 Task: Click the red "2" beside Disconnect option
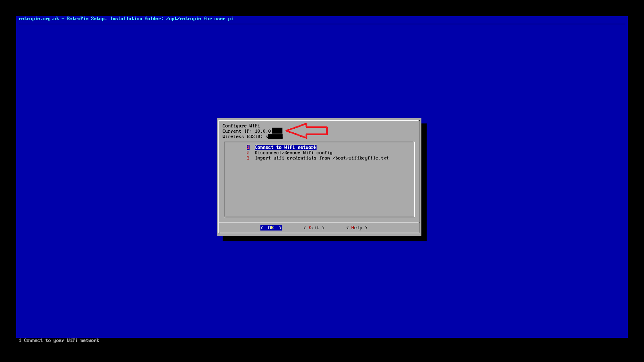coord(248,152)
